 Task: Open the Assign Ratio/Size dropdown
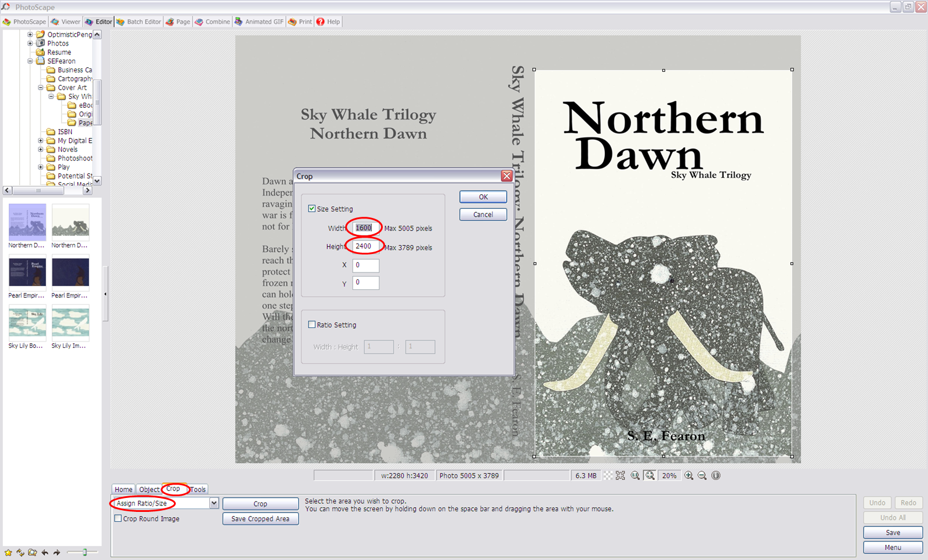coord(213,503)
